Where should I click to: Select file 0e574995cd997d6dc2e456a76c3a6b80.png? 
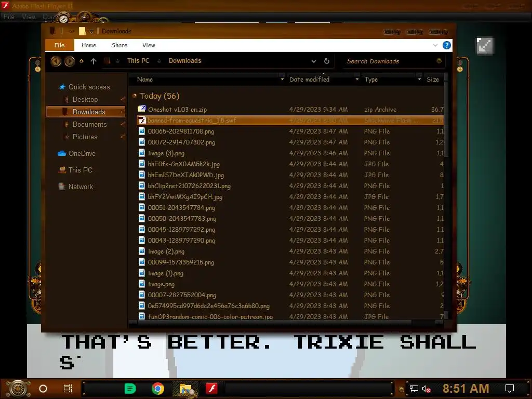209,305
